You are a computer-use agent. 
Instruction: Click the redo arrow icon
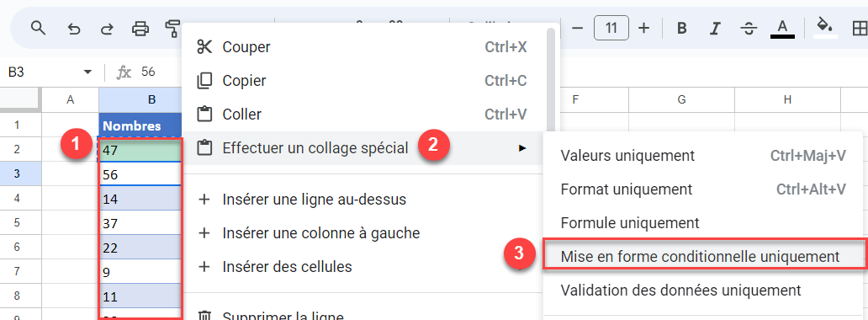tap(107, 29)
